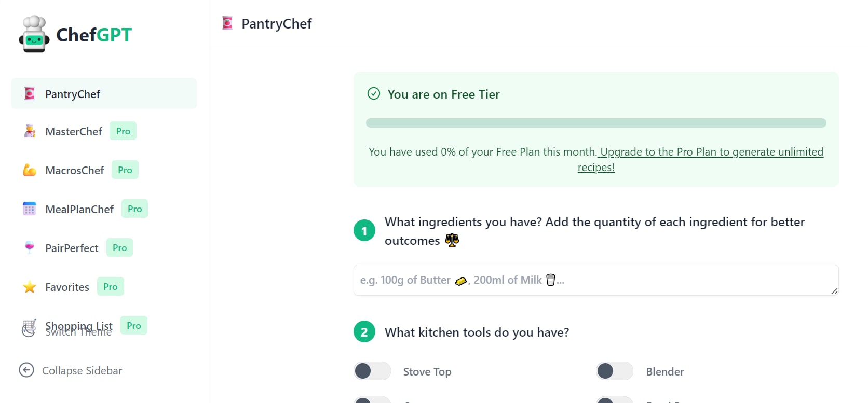Viewport: 868px width, 403px height.
Task: Turn on the Blender toggle
Action: tap(614, 371)
